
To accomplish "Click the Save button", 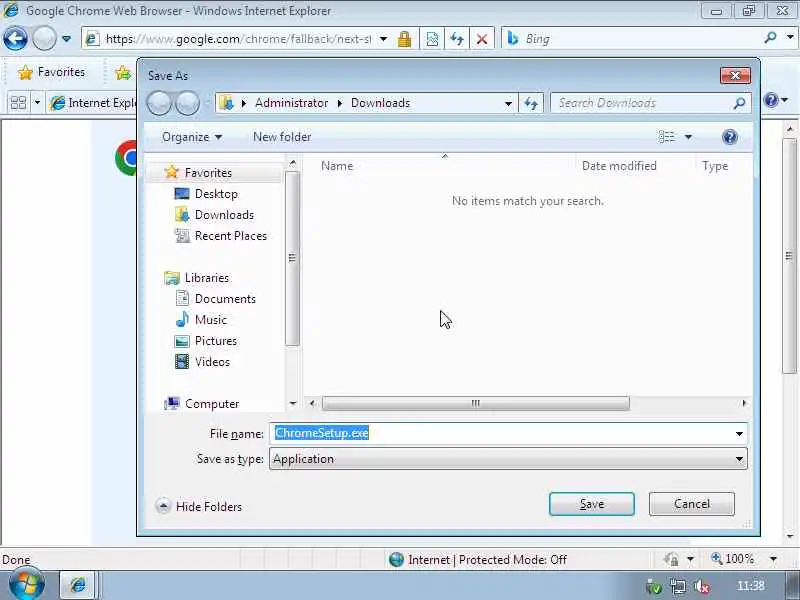I will tap(592, 504).
